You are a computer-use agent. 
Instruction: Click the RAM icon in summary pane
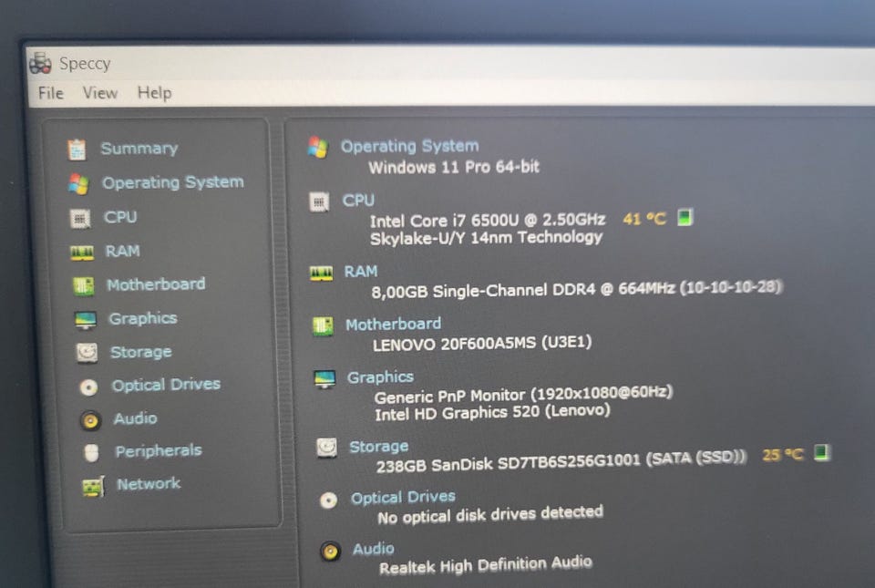tap(322, 273)
